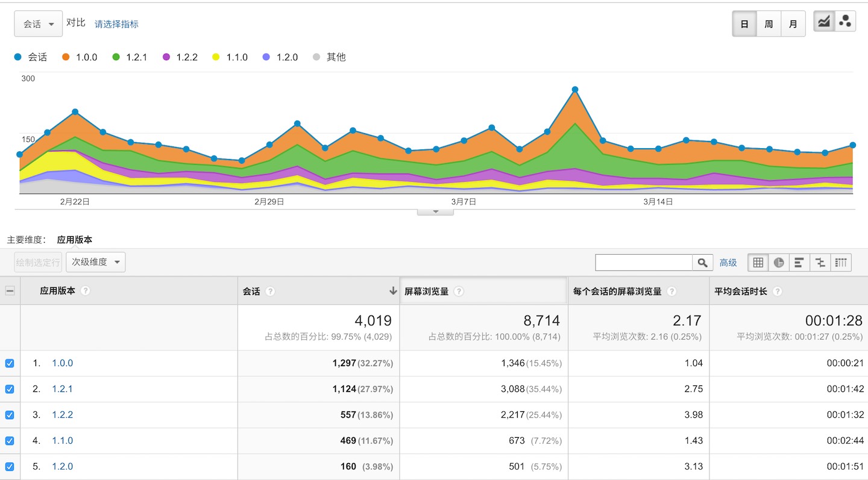Switch chart granularity to 周
The width and height of the screenshot is (868, 480).
(x=769, y=24)
